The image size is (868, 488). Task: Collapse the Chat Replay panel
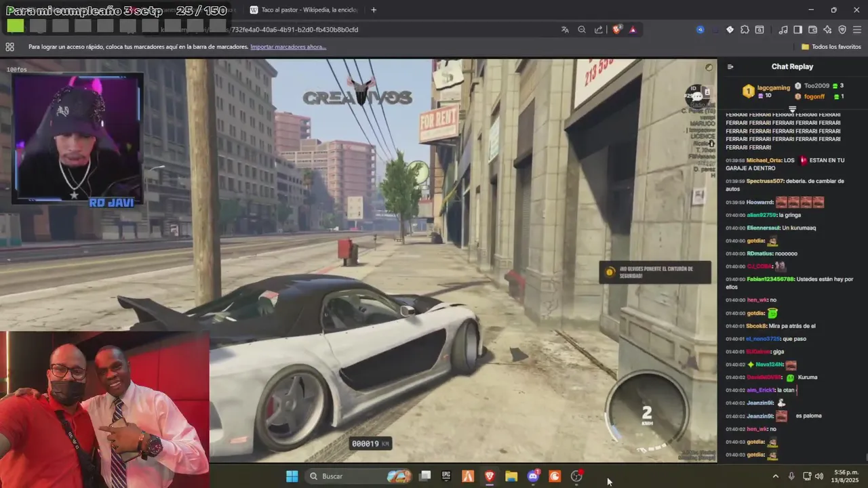point(730,66)
